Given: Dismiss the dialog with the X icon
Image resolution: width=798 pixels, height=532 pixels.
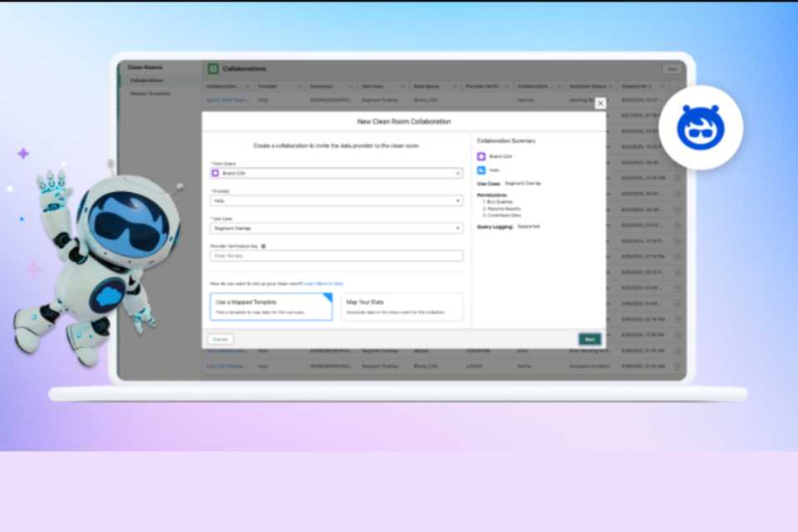Looking at the screenshot, I should pyautogui.click(x=600, y=103).
